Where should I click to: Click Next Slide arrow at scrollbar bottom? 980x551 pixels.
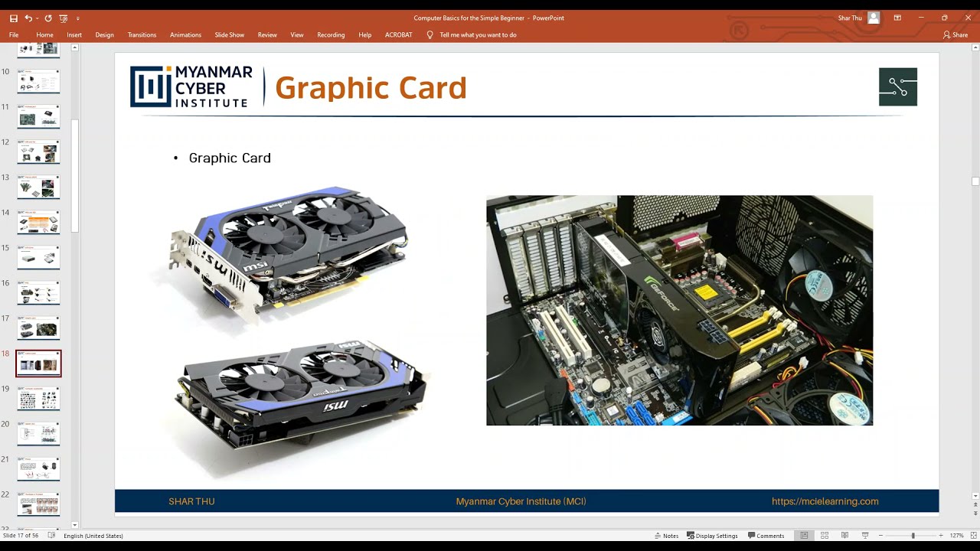pyautogui.click(x=975, y=514)
